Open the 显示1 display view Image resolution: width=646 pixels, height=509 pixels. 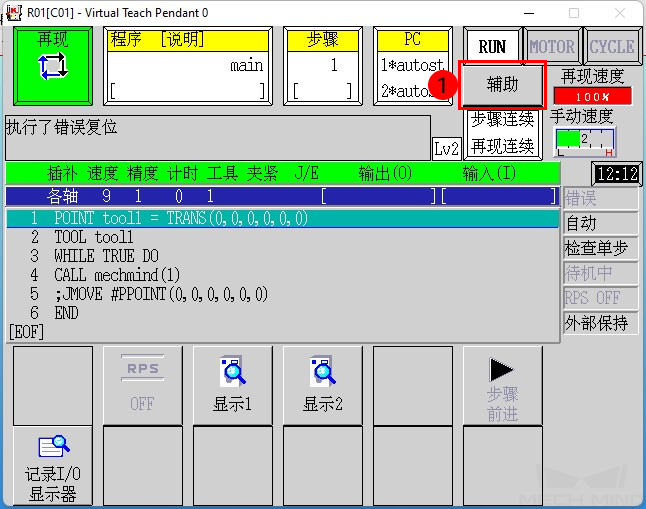[x=232, y=385]
